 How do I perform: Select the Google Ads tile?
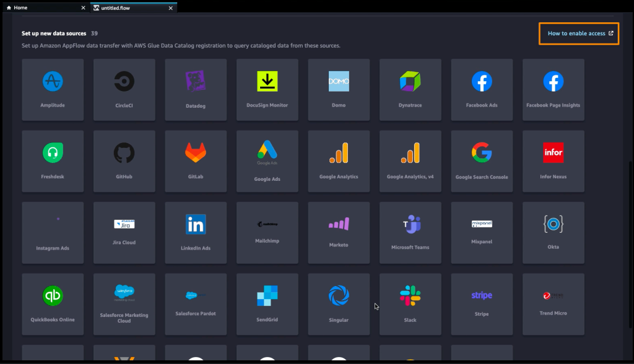click(267, 162)
